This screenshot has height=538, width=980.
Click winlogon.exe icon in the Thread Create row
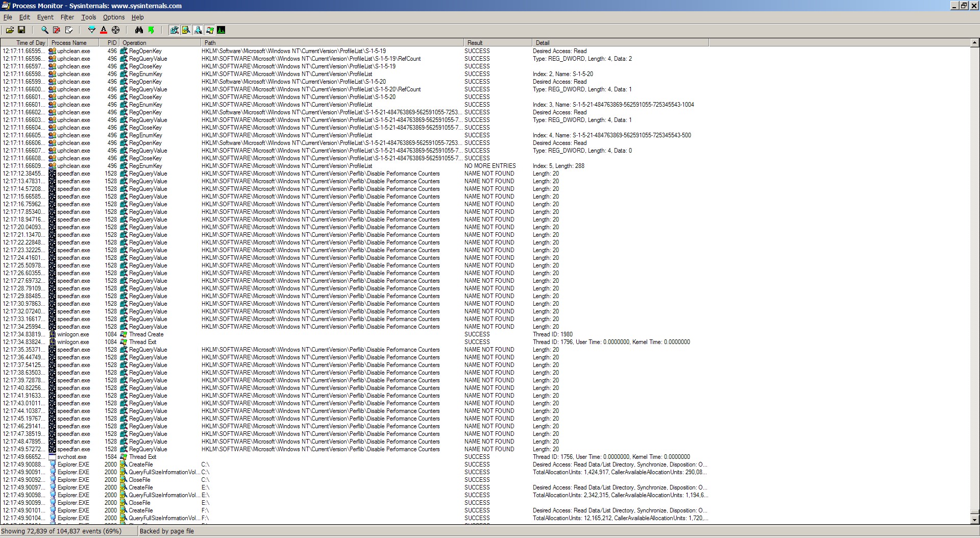coord(52,334)
